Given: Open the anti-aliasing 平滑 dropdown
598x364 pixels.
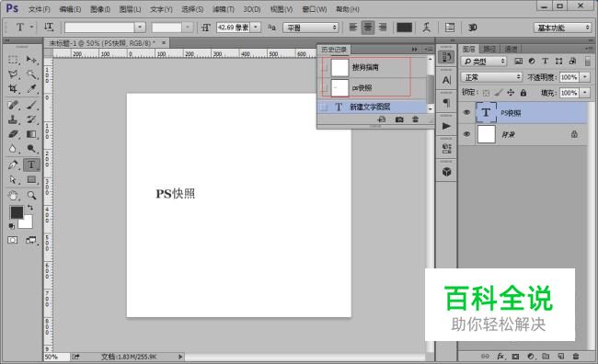Looking at the screenshot, I should pos(310,28).
